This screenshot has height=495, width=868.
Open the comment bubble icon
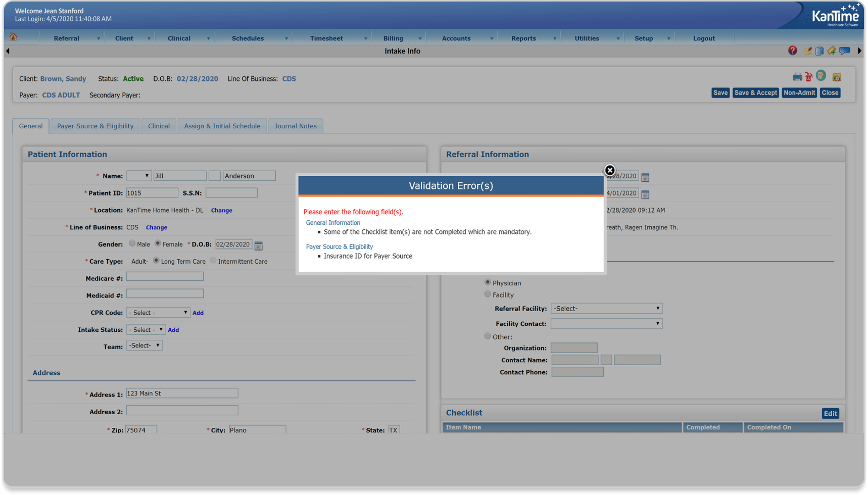pos(845,51)
